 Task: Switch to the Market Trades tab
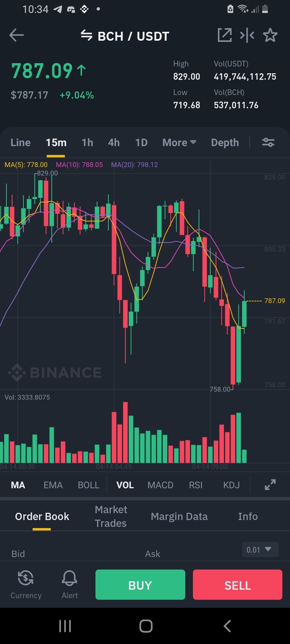click(111, 516)
